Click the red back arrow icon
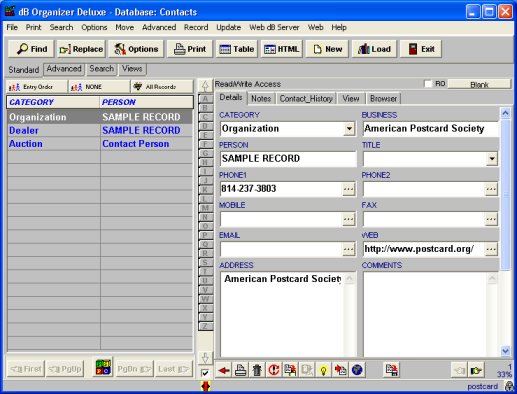The height and width of the screenshot is (394, 517). pos(224,370)
